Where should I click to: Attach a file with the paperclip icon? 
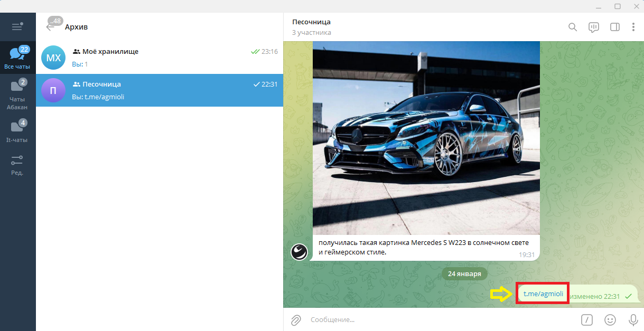[x=296, y=319]
